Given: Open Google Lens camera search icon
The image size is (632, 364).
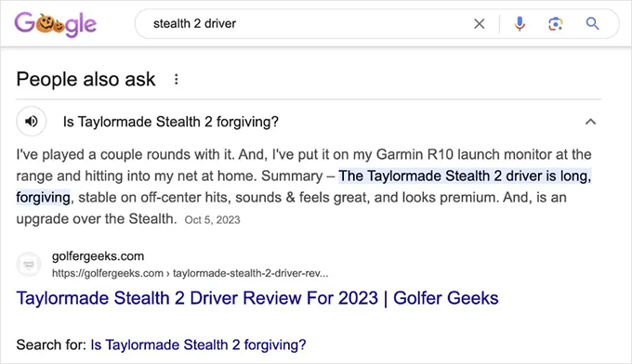Looking at the screenshot, I should [x=556, y=24].
